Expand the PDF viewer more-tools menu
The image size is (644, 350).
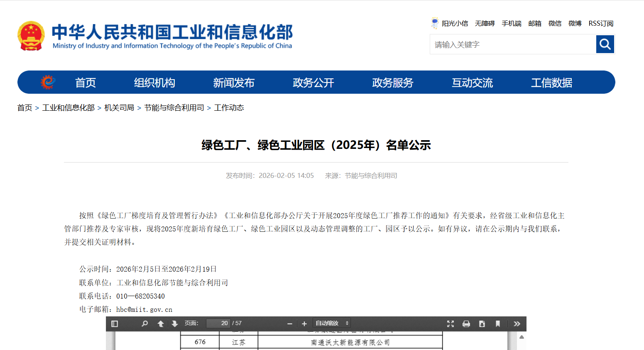point(517,323)
